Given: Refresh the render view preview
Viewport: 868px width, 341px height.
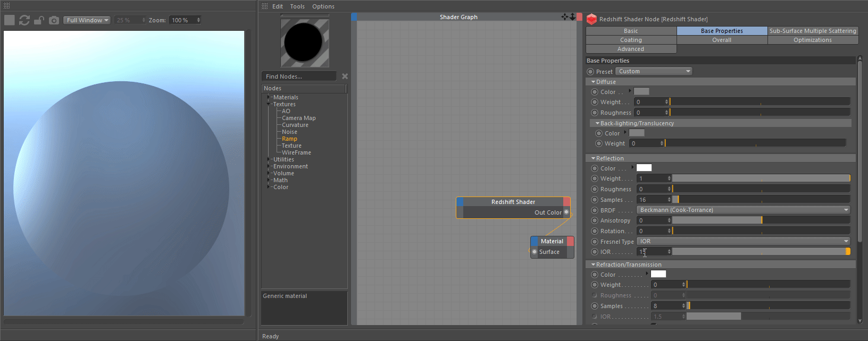Looking at the screenshot, I should coord(24,20).
